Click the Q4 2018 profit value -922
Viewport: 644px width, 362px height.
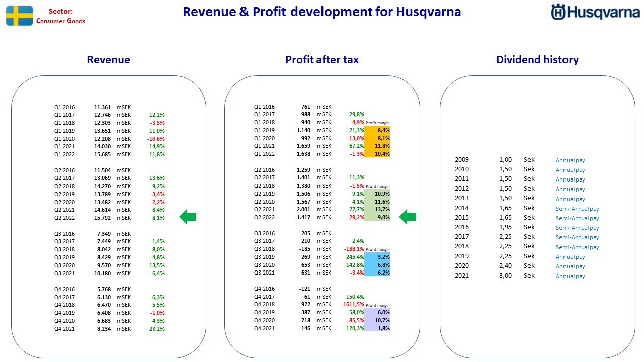(x=305, y=305)
